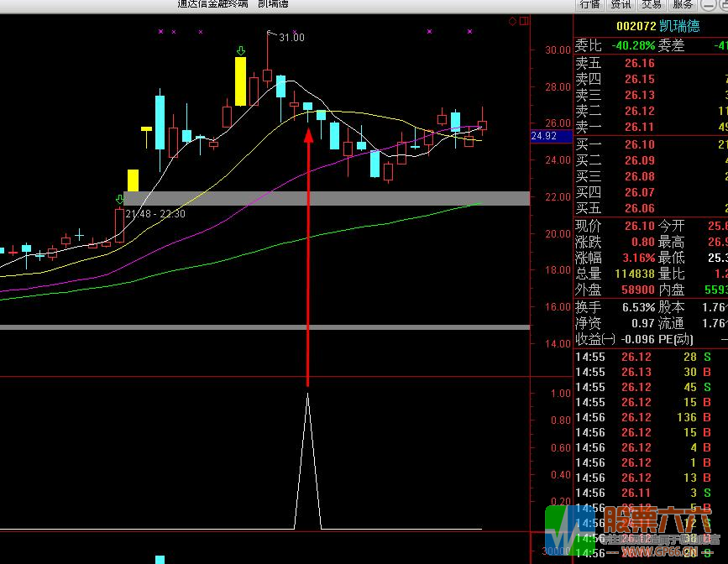The width and height of the screenshot is (728, 564).
Task: Click the 总量 value 114838
Action: click(635, 274)
